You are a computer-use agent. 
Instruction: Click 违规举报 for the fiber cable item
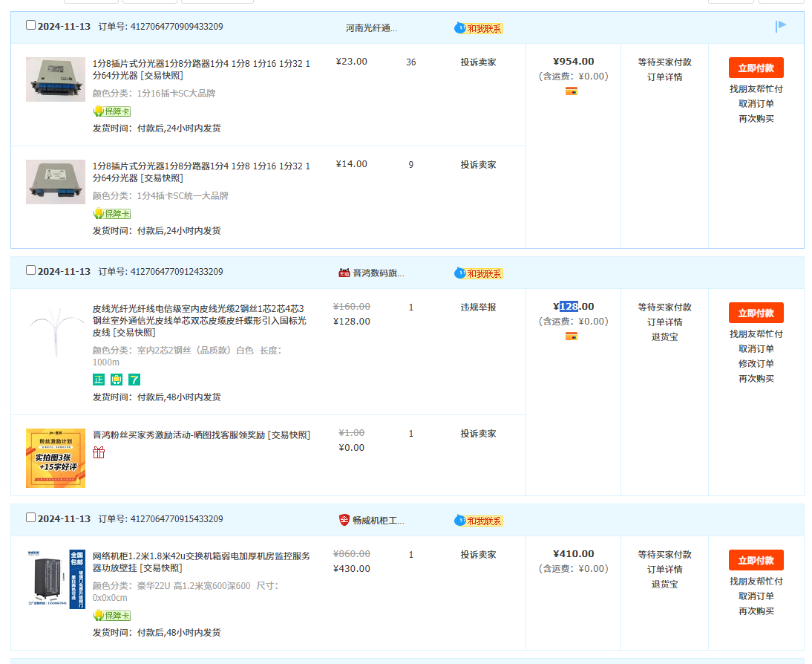tap(478, 307)
